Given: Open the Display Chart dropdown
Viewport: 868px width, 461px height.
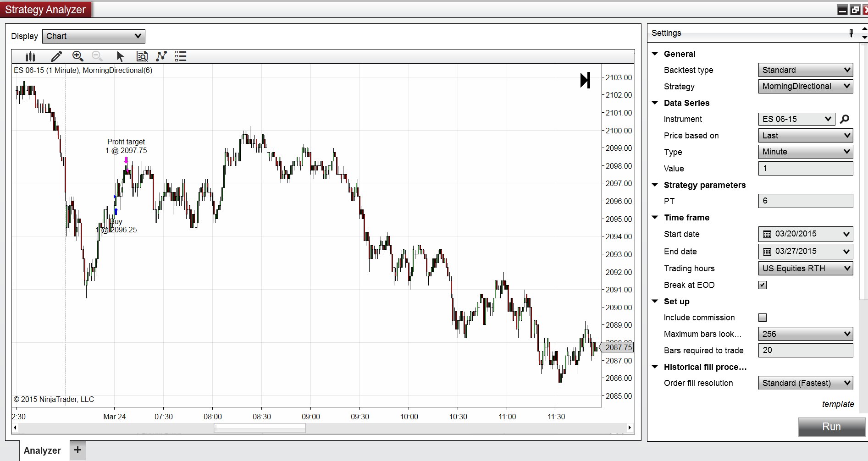Looking at the screenshot, I should [x=94, y=36].
